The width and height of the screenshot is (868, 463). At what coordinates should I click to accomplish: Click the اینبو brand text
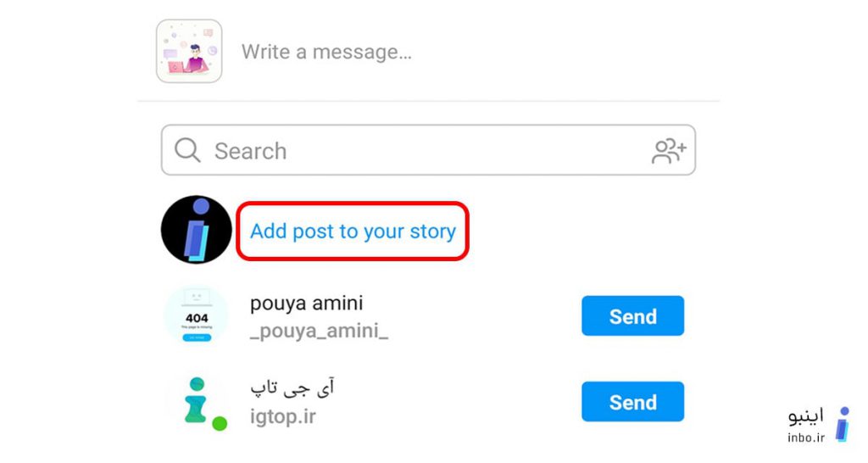(806, 416)
